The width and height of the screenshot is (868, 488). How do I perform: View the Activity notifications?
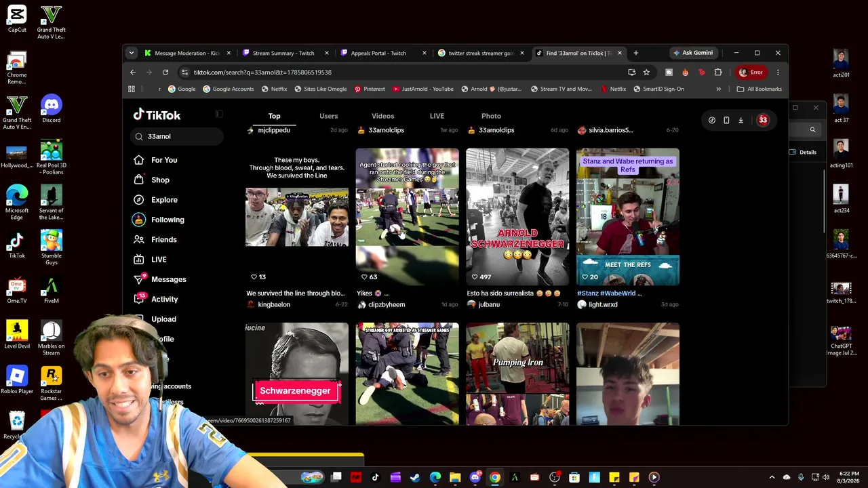[x=164, y=299]
